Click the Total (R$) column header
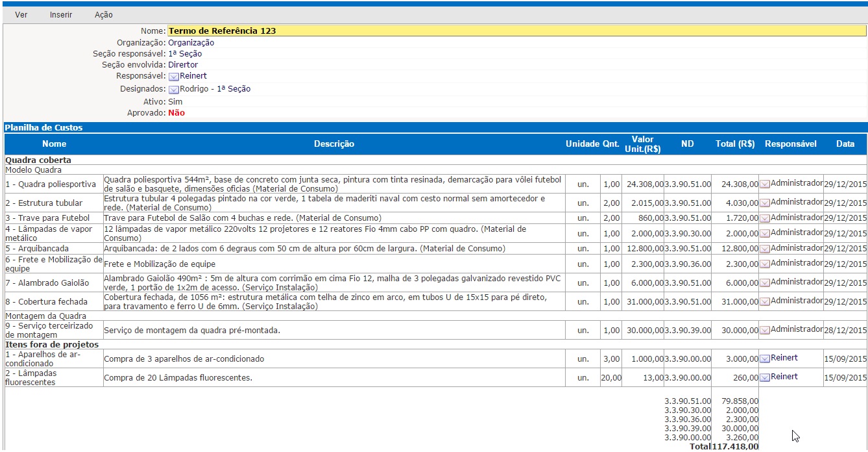This screenshot has width=868, height=452. click(734, 144)
